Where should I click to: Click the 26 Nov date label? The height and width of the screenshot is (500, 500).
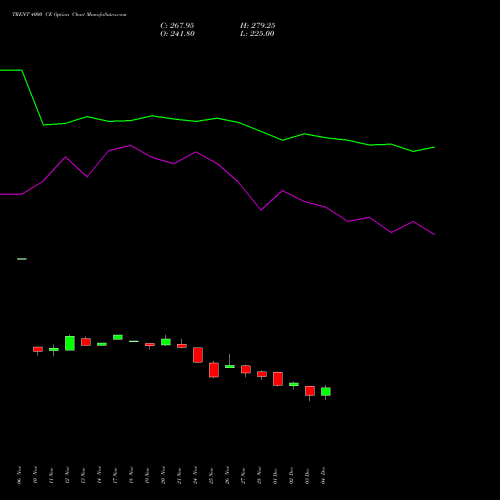pyautogui.click(x=227, y=475)
